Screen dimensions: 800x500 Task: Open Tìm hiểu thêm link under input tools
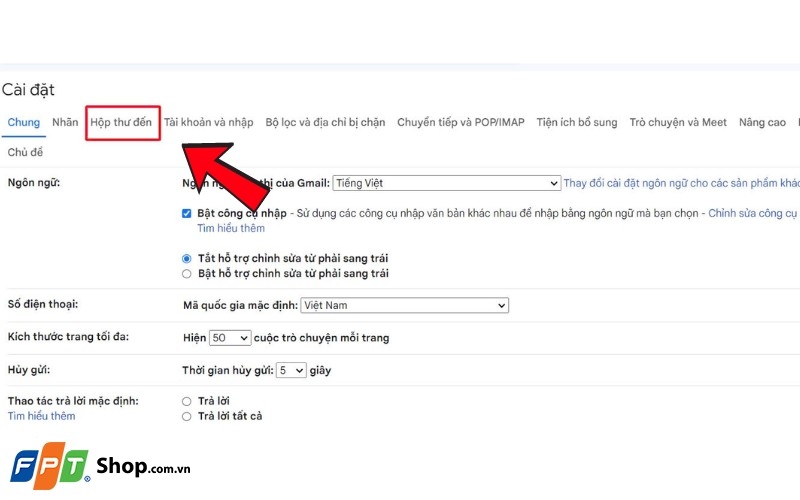pyautogui.click(x=231, y=228)
